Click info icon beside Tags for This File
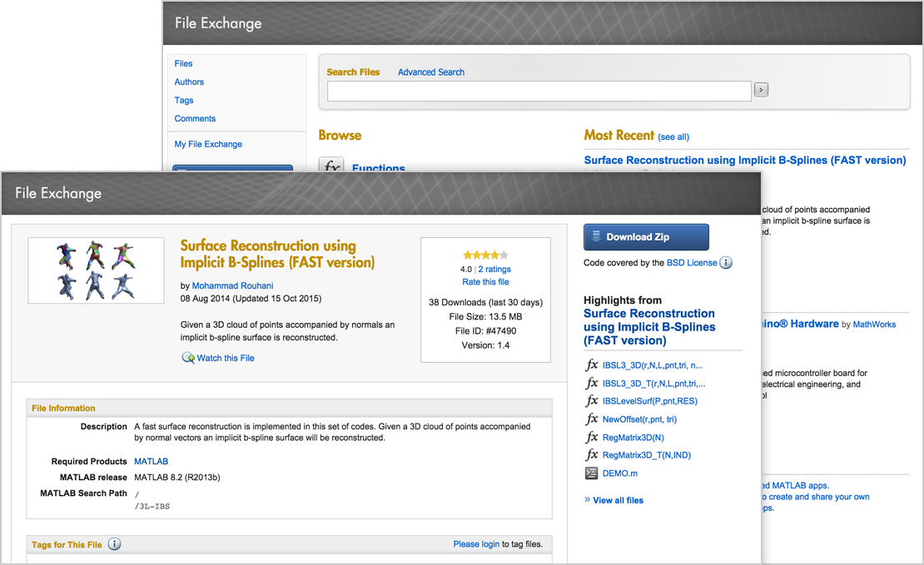 pyautogui.click(x=115, y=544)
